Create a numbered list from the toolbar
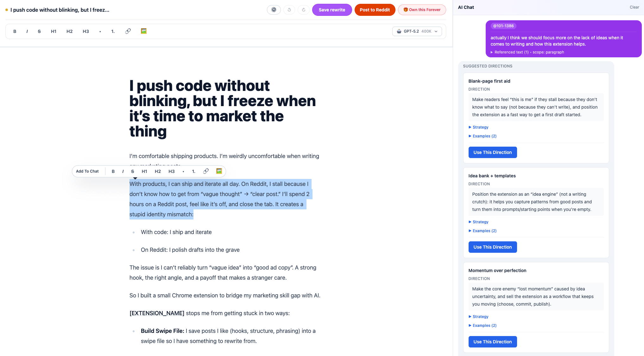 [x=113, y=31]
